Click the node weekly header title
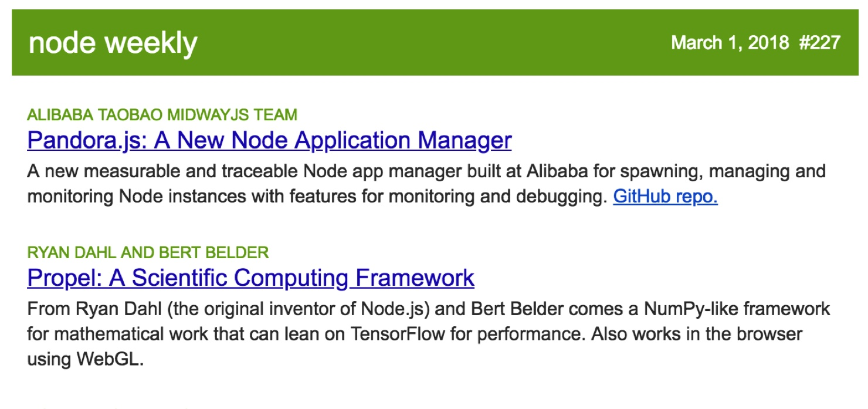The image size is (868, 409). pyautogui.click(x=113, y=43)
